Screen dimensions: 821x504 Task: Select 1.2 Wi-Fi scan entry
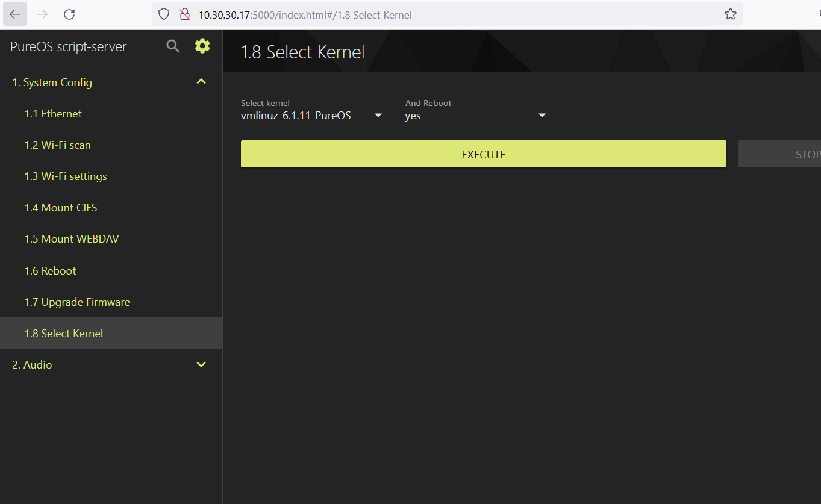click(57, 145)
